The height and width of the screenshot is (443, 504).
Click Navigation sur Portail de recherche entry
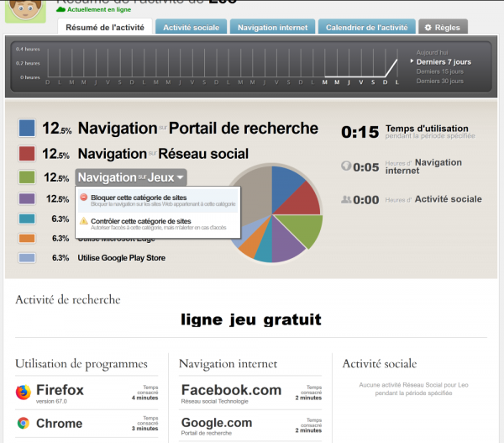(x=198, y=128)
